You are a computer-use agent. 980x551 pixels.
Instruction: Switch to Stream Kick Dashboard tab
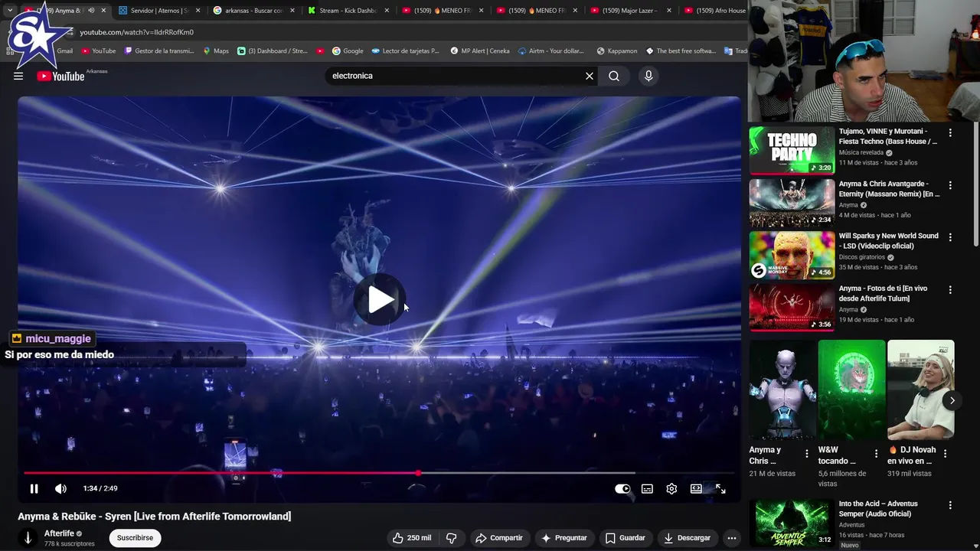click(348, 11)
